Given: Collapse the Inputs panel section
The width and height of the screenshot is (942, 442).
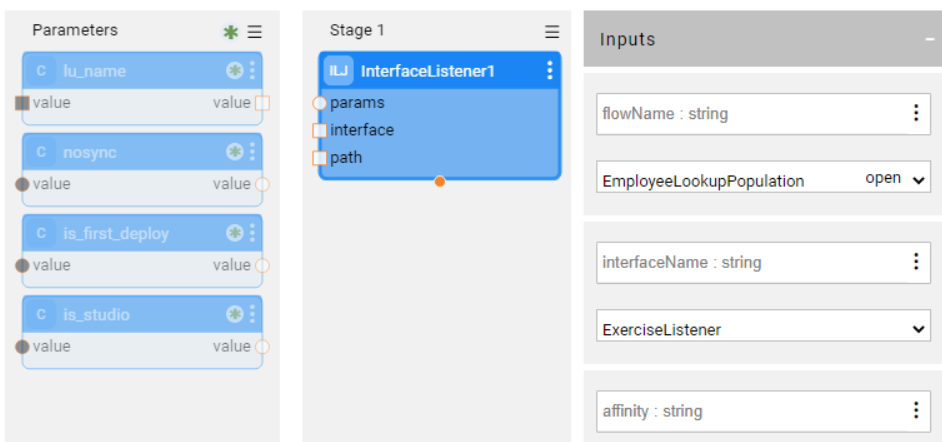Looking at the screenshot, I should pyautogui.click(x=929, y=40).
